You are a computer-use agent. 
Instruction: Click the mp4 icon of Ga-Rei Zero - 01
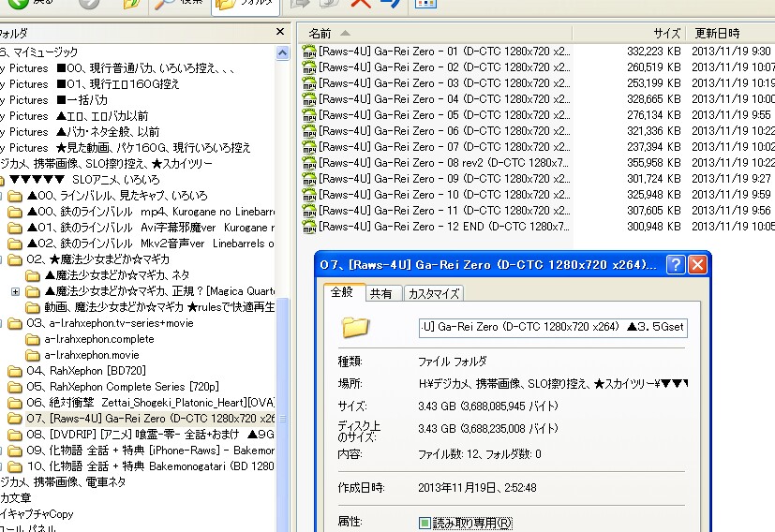(x=309, y=52)
